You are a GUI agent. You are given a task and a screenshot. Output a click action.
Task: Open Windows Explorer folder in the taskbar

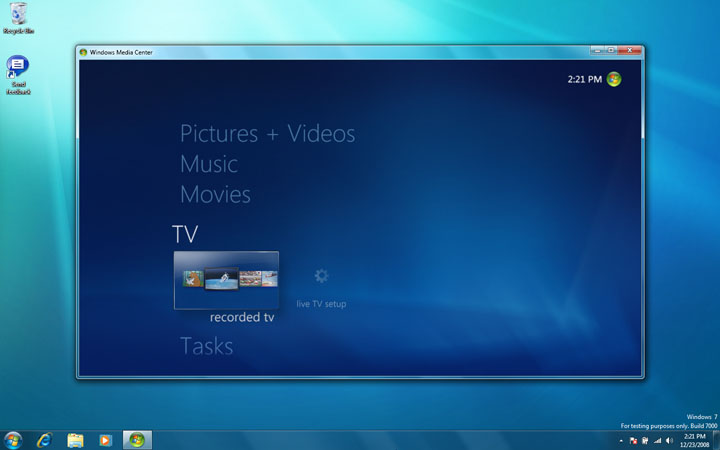pos(75,440)
